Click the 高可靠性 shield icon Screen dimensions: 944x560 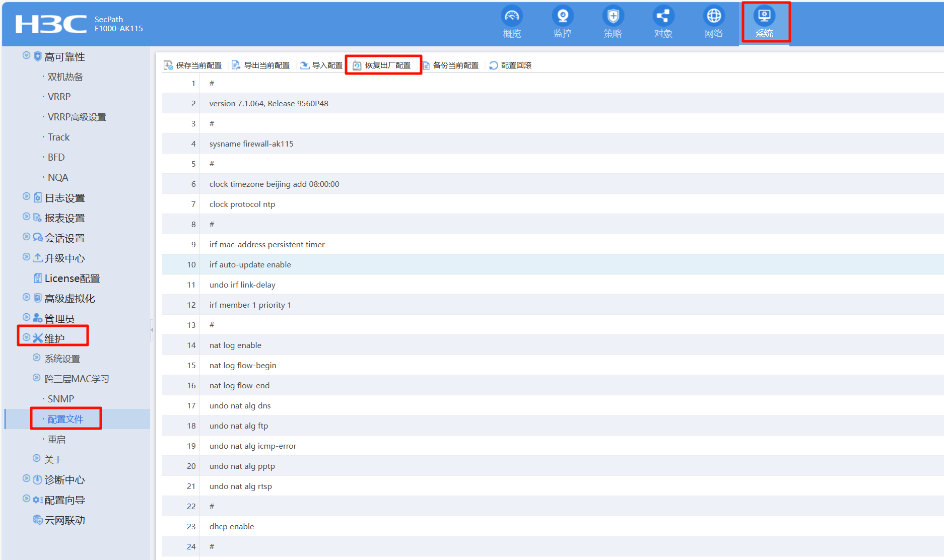click(38, 56)
